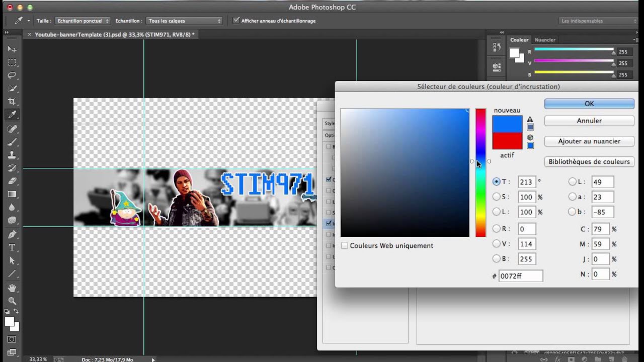Select the Brush tool
This screenshot has width=644, height=362.
point(12,142)
